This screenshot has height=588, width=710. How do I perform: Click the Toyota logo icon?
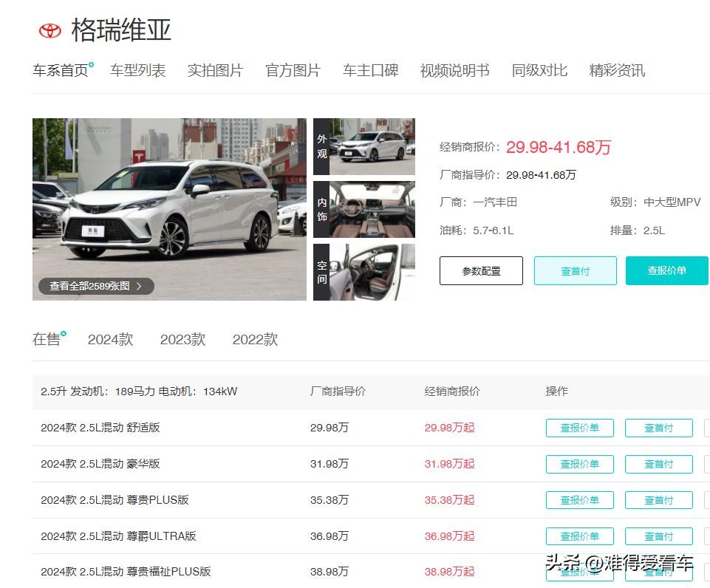click(50, 30)
